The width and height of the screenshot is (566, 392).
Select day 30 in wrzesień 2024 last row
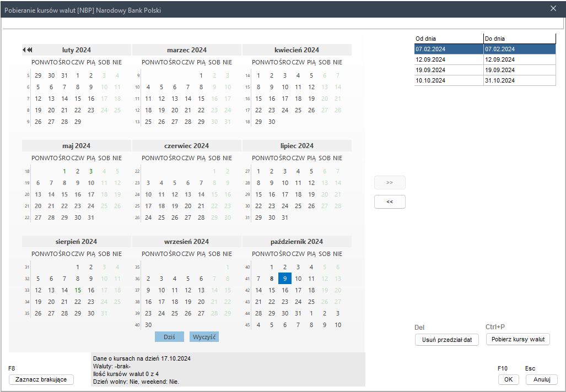[148, 325]
